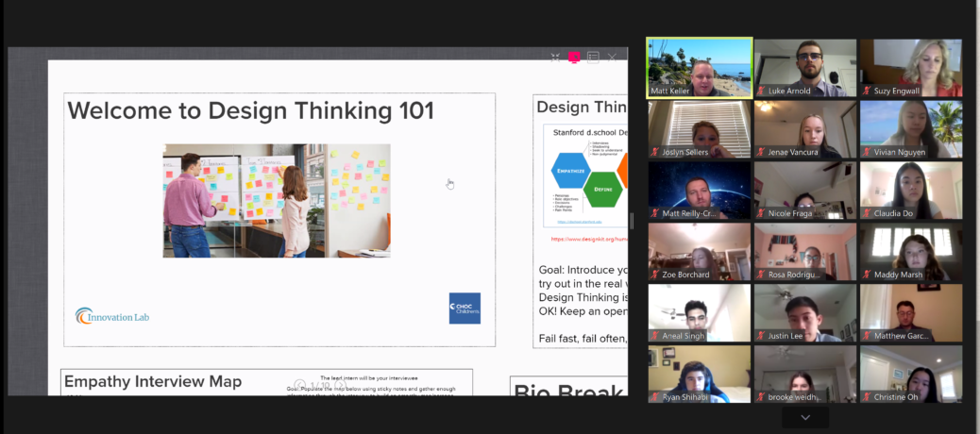Image resolution: width=980 pixels, height=434 pixels.
Task: Click Matthew Garc...'s muted microphone icon
Action: click(867, 336)
